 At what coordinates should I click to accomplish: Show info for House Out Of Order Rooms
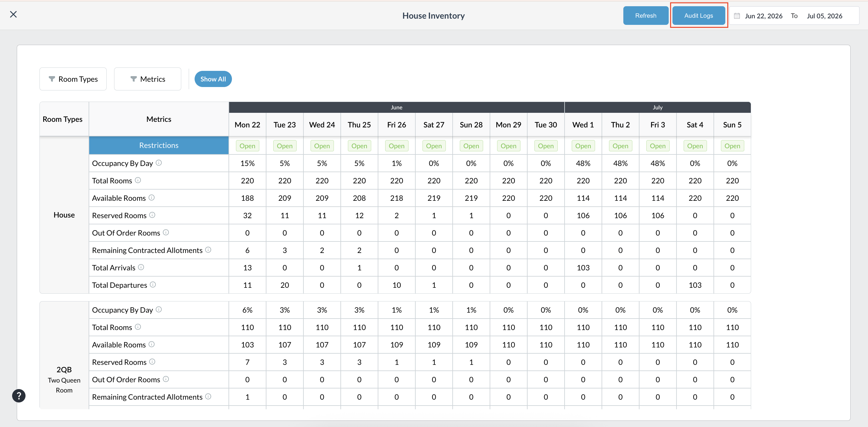[x=166, y=232]
